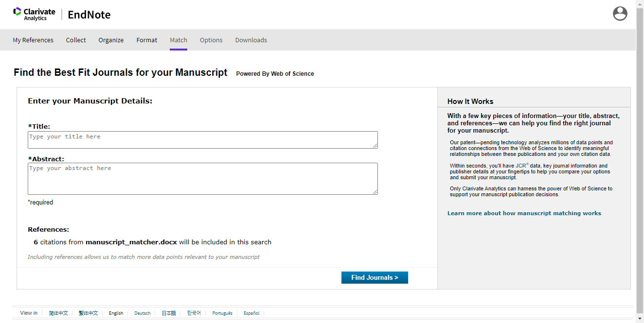Open the user account profile icon
Screen dimensions: 644x323
620,14
